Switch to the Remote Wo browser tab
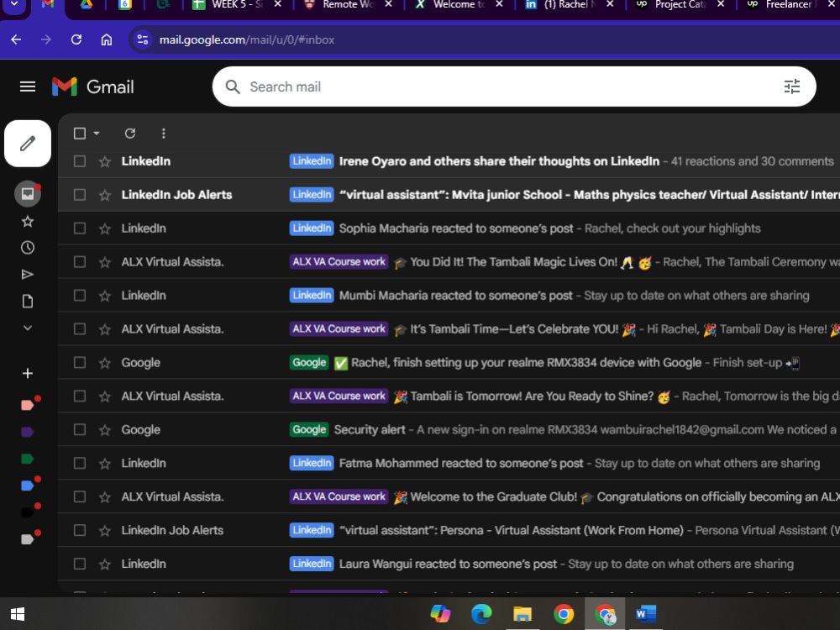Viewport: 840px width, 630px height. [x=347, y=5]
